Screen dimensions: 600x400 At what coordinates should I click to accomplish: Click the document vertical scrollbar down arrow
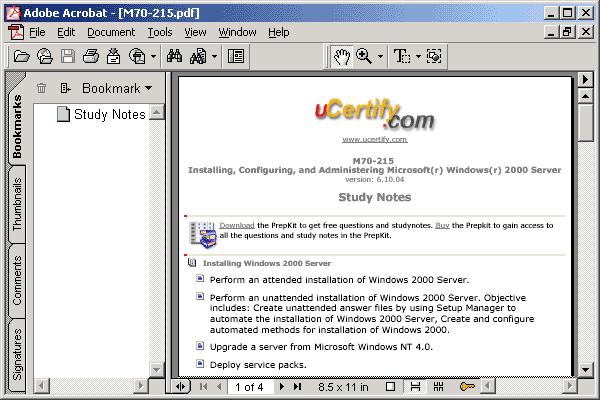pos(585,369)
